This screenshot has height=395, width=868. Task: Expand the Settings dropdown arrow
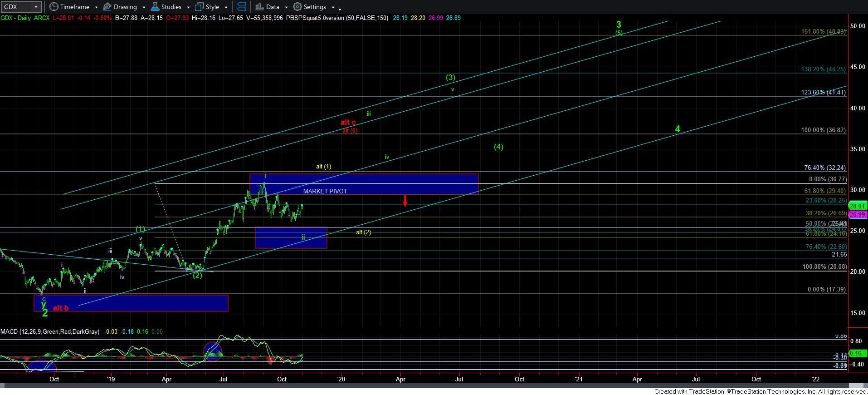(x=333, y=7)
